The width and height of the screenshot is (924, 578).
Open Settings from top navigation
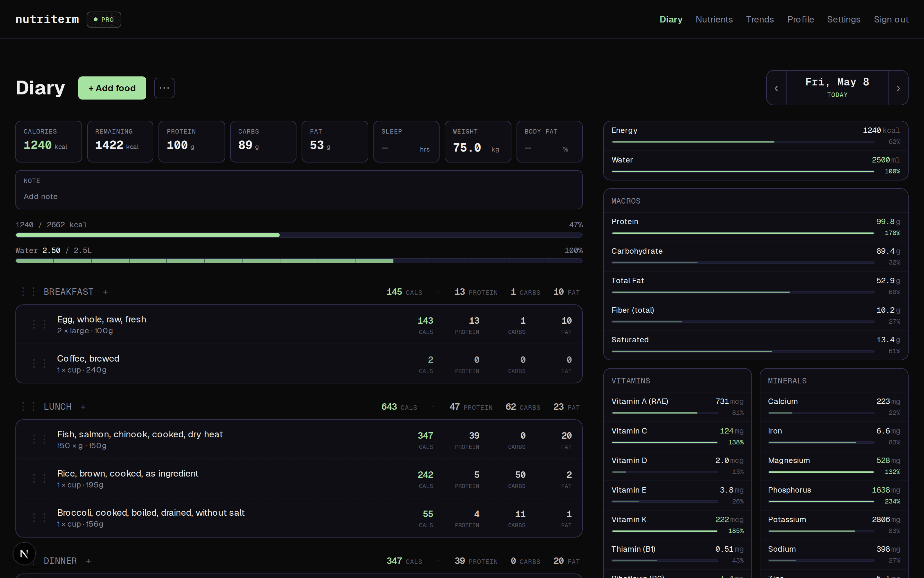click(x=843, y=20)
